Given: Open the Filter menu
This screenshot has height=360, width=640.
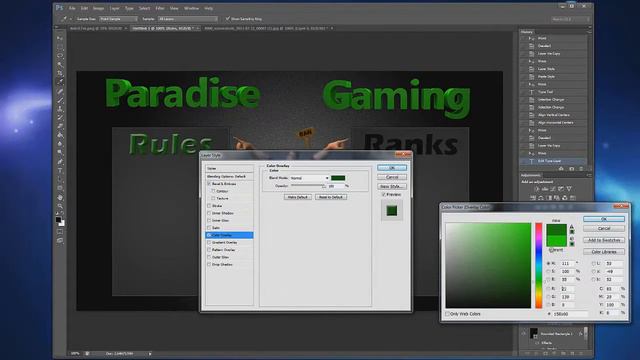Looking at the screenshot, I should (160, 8).
